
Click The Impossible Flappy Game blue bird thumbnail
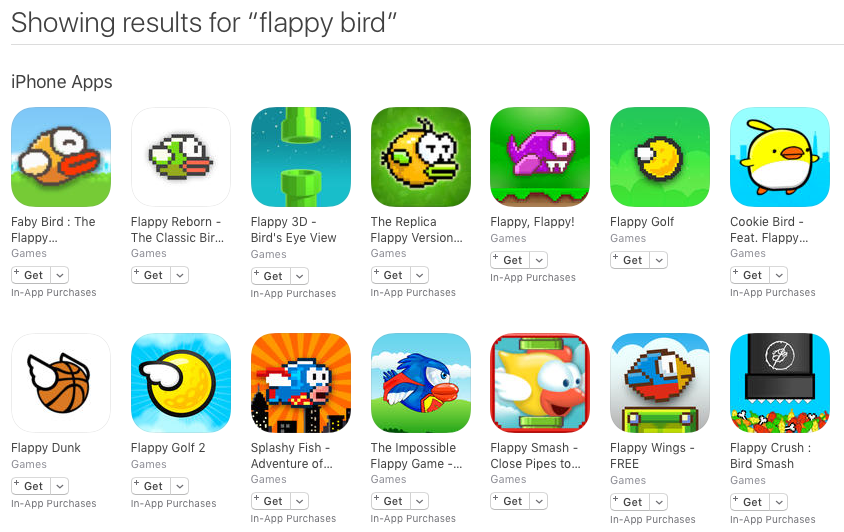[421, 383]
